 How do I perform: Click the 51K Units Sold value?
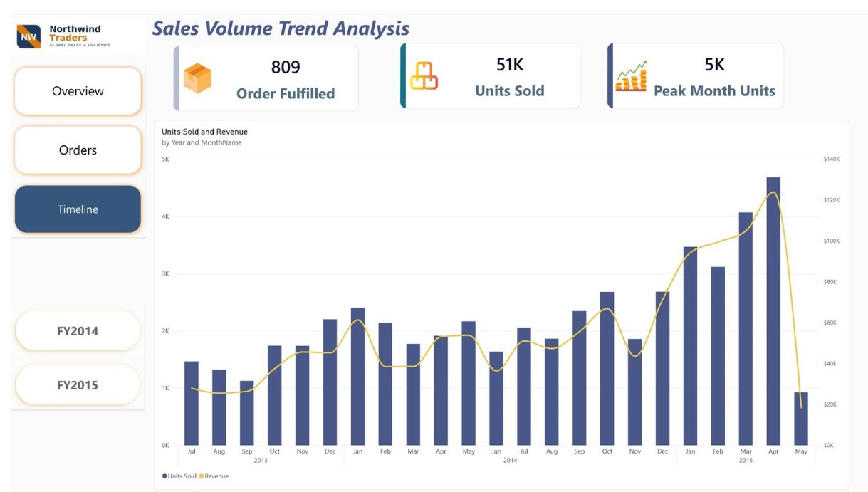[x=510, y=65]
